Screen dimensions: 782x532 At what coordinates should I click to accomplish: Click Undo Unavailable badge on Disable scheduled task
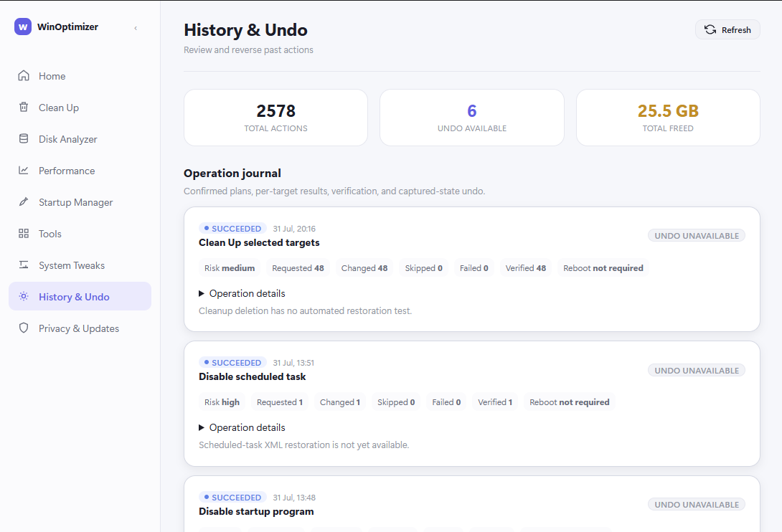tap(696, 370)
